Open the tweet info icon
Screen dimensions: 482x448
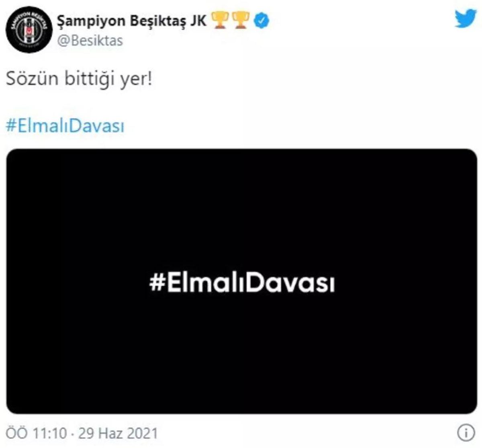(x=466, y=433)
